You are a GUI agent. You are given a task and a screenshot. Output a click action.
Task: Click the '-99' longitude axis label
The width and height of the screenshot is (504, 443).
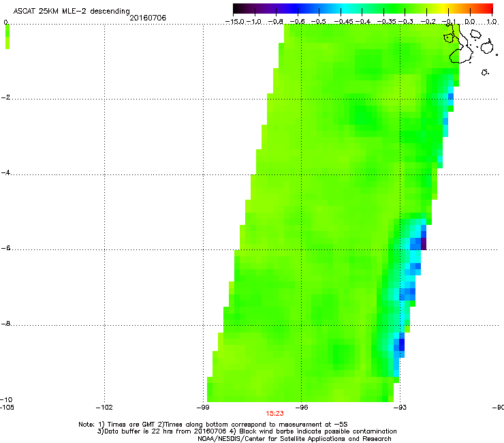[203, 408]
